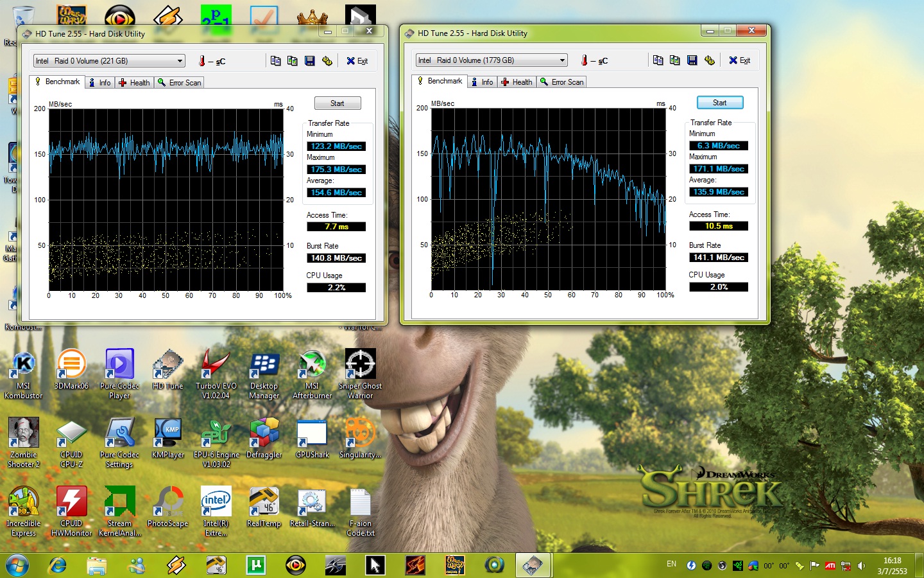Open Health tab in the 1779 GB window
Viewport: 924px width, 578px height.
(517, 82)
